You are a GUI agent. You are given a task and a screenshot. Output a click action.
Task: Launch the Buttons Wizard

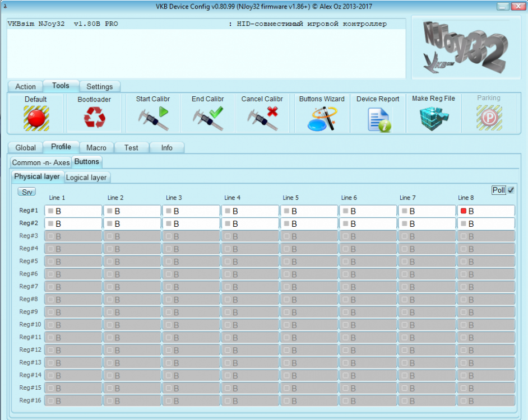point(322,118)
